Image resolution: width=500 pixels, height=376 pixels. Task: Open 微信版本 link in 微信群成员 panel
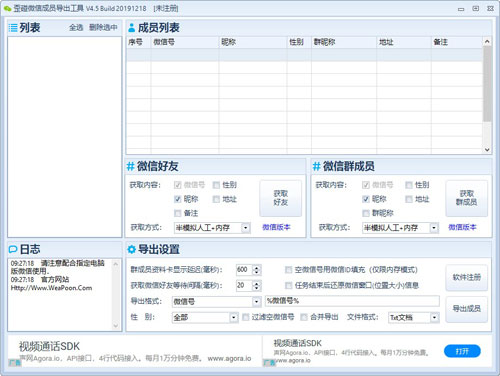pos(462,227)
